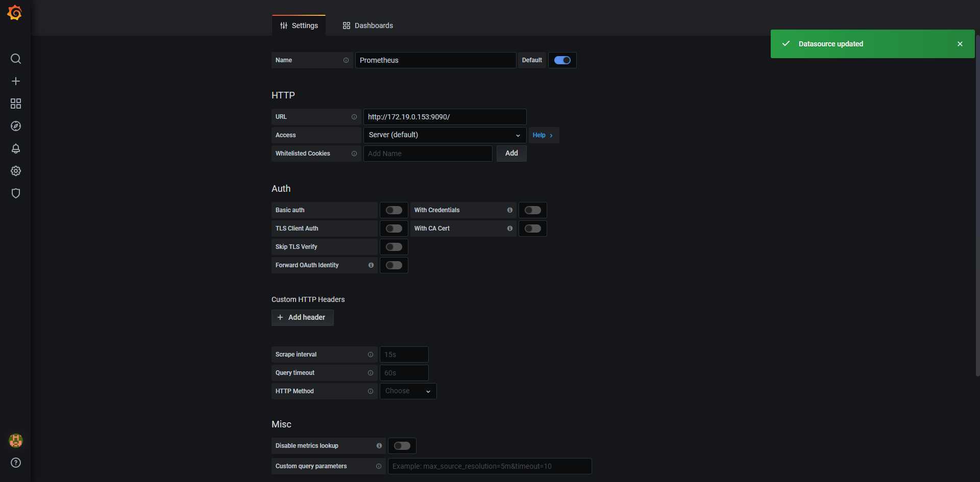980x482 pixels.
Task: Click the Custom query parameters field
Action: pyautogui.click(x=490, y=466)
